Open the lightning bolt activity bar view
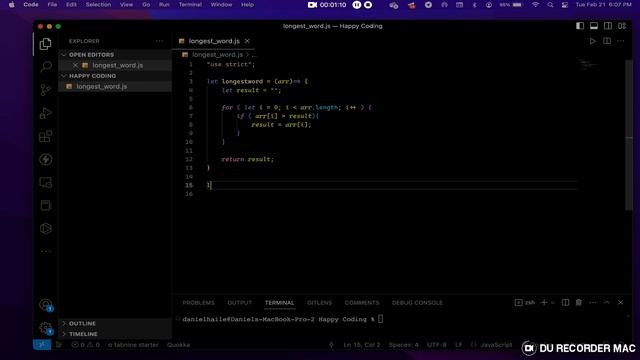640x360 pixels. (x=45, y=159)
